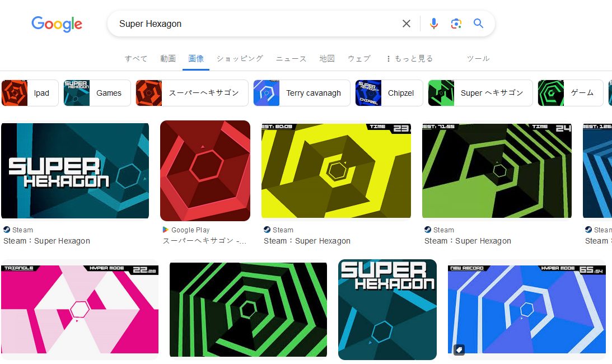Image resolution: width=612 pixels, height=364 pixels.
Task: Click the Google logo
Action: 57,24
